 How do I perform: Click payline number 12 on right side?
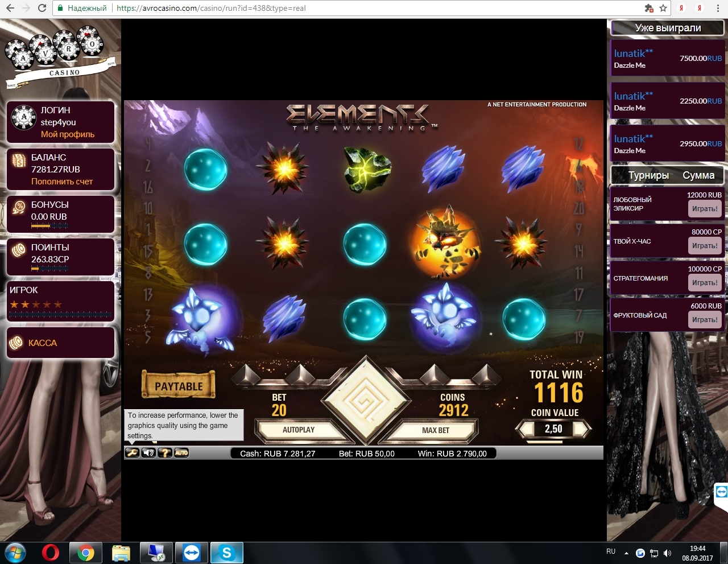[x=579, y=144]
